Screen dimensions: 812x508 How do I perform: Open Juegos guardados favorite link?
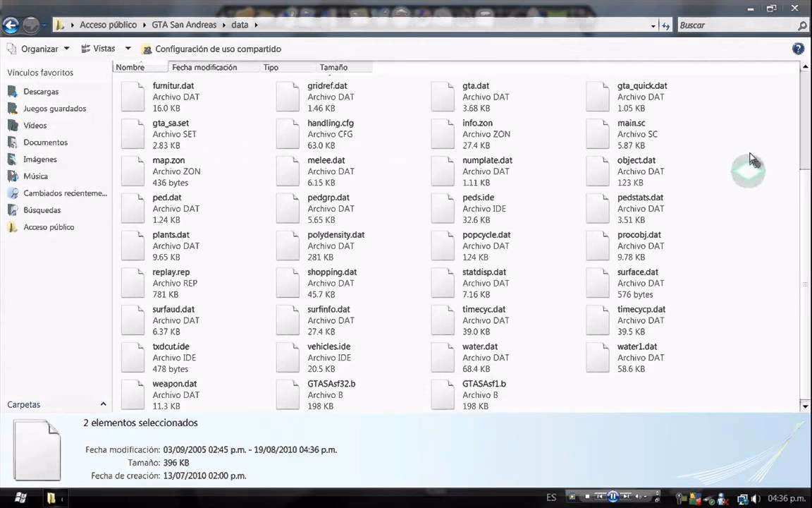point(48,109)
